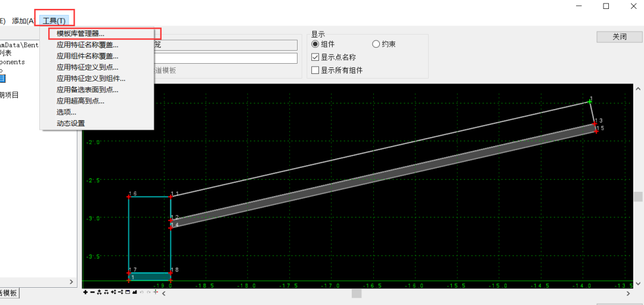Enable the 显示所有组件 checkbox
This screenshot has width=644, height=305.
pyautogui.click(x=315, y=70)
